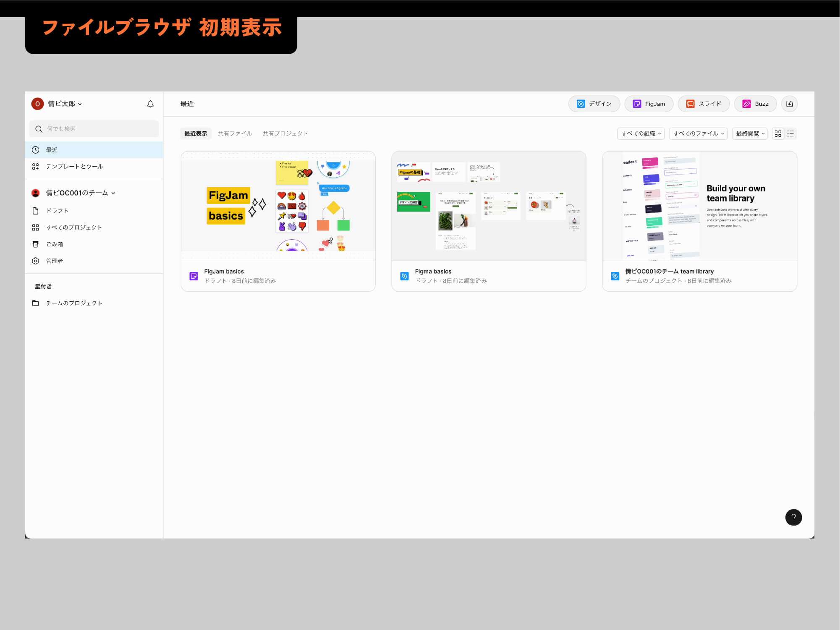Click the チームのプロジェクト folder icon

point(36,303)
